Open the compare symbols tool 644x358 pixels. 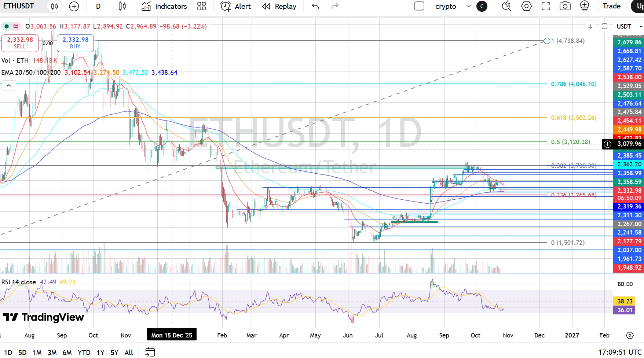pos(54,6)
